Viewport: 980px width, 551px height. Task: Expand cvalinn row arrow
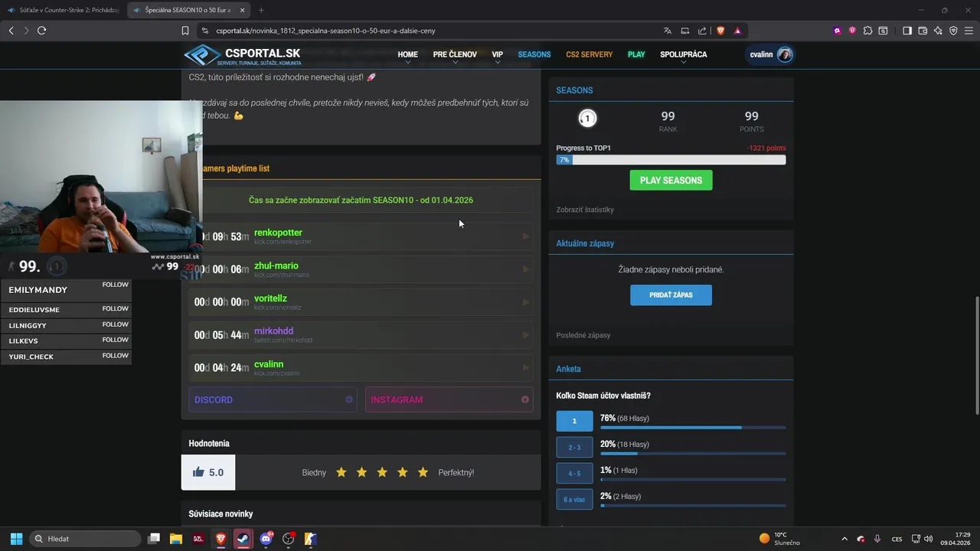coord(525,367)
